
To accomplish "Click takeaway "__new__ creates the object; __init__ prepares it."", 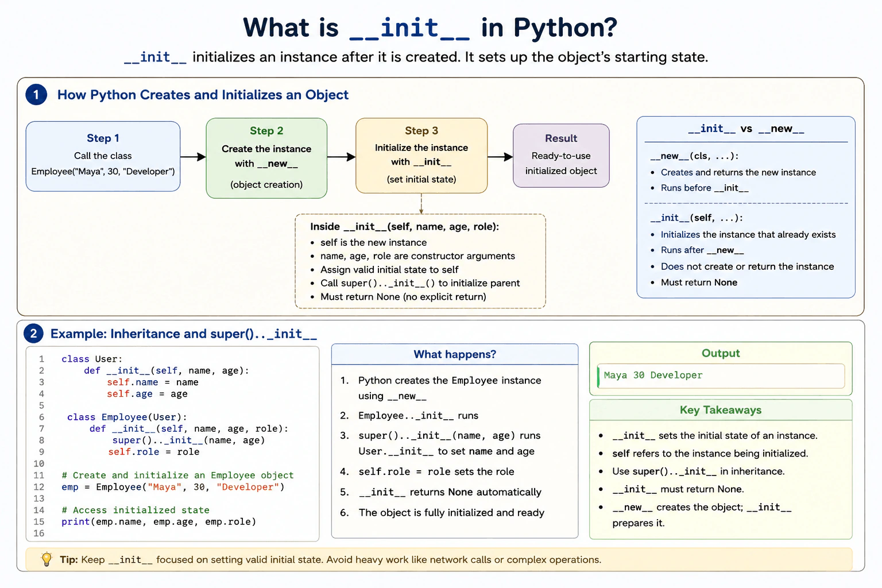I will [702, 515].
